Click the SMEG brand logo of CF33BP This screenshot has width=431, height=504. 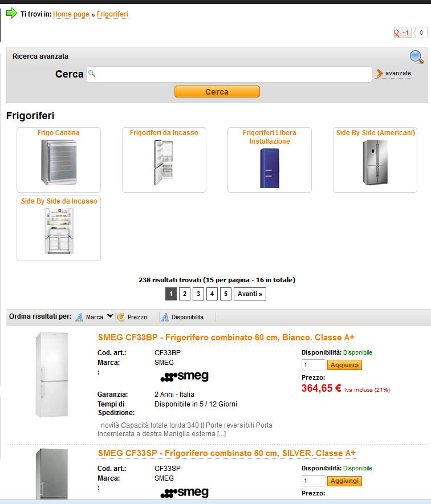(184, 376)
